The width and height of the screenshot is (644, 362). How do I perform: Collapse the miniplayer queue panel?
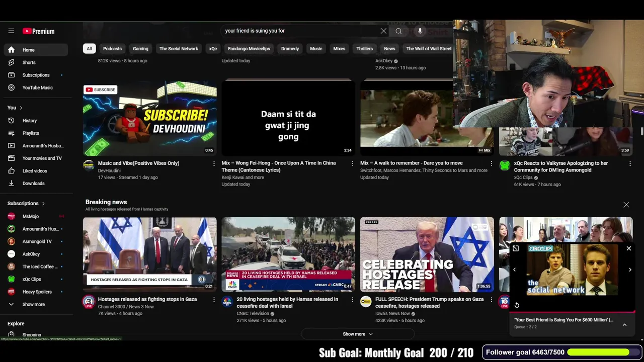coord(624,325)
